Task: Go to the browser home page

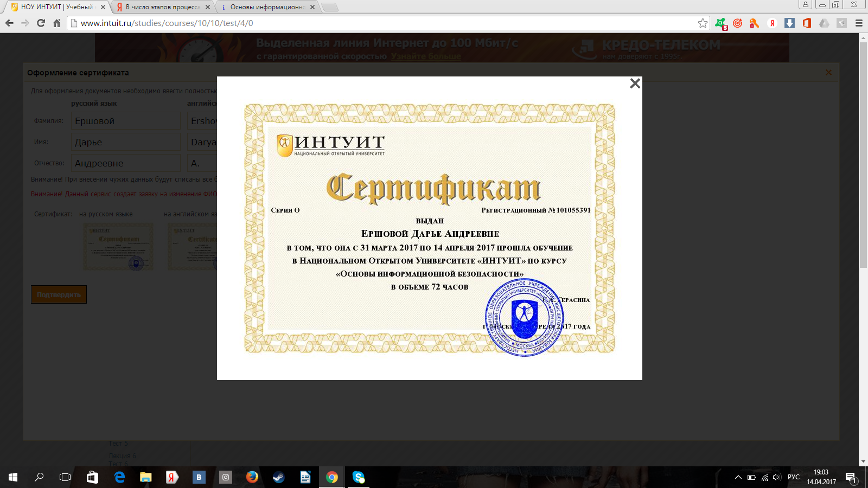Action: (x=56, y=23)
